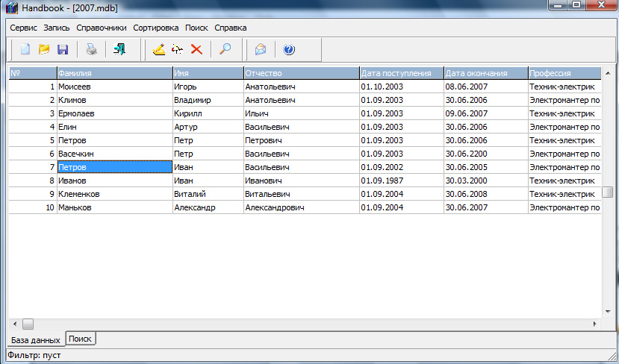Image resolution: width=619 pixels, height=364 pixels.
Task: Click the envelope mail icon in the toolbar
Action: 261,50
